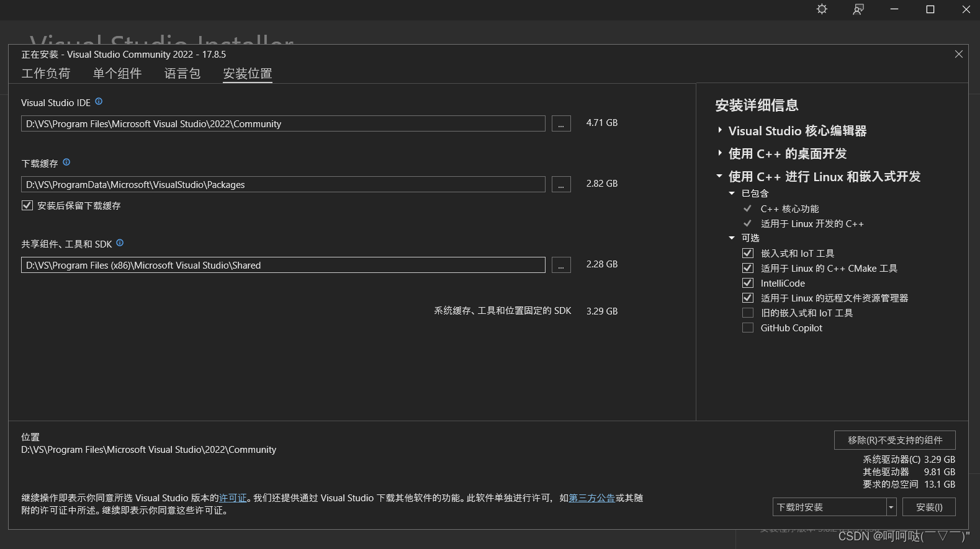Viewport: 980px width, 549px height.
Task: Open the 第三方公告 link
Action: point(591,498)
